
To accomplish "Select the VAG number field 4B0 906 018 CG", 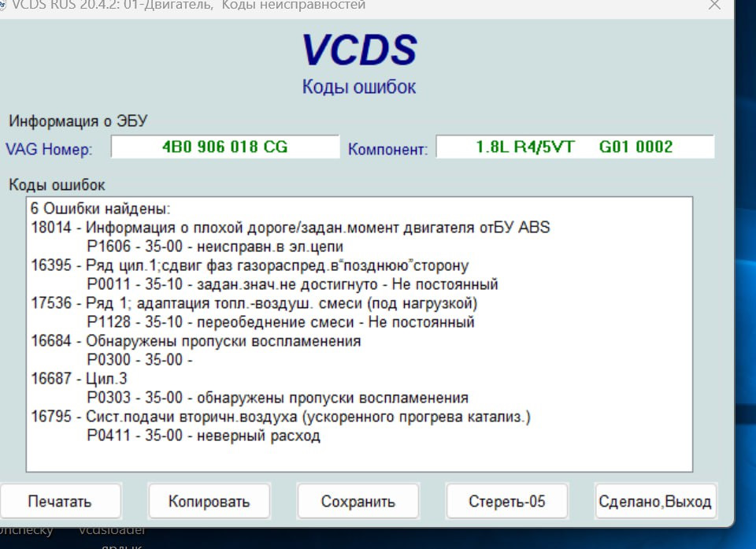I will tap(225, 147).
